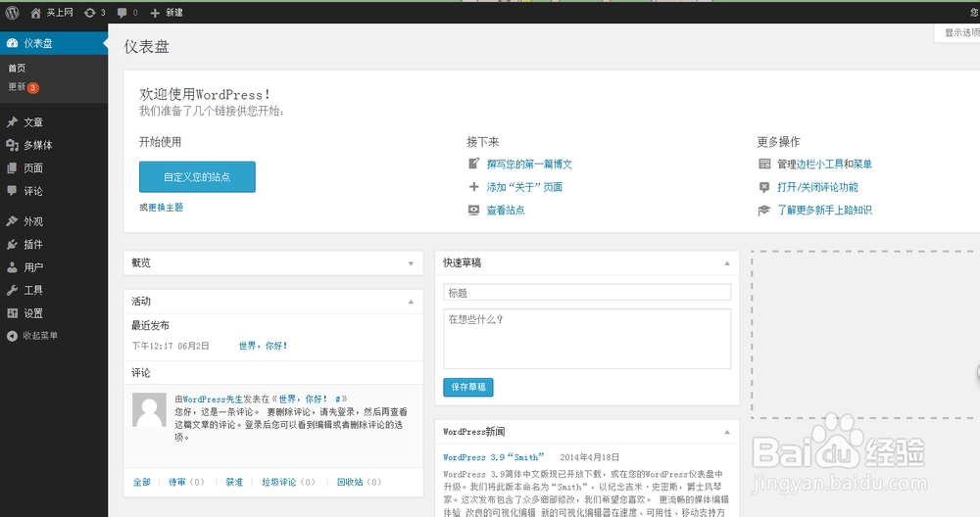
Task: Open the 首页 submenu item
Action: pos(17,69)
